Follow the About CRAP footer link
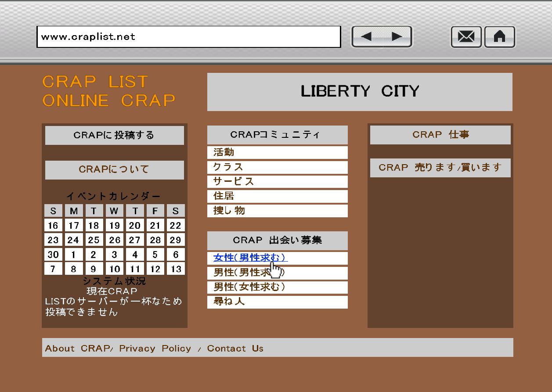Screen dimensions: 552x392 coord(77,349)
